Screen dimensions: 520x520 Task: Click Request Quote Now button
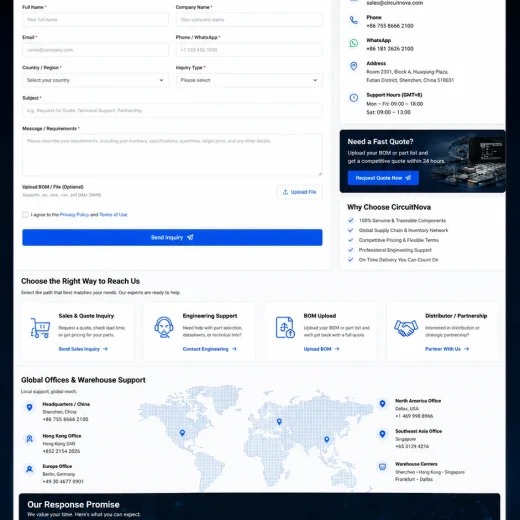point(383,178)
